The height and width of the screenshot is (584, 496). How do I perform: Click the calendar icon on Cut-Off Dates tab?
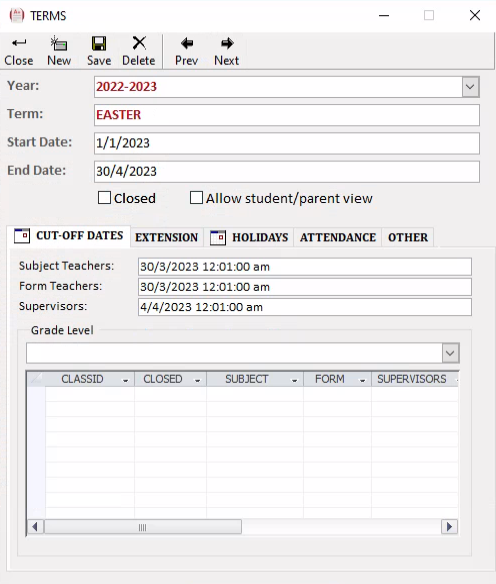22,236
